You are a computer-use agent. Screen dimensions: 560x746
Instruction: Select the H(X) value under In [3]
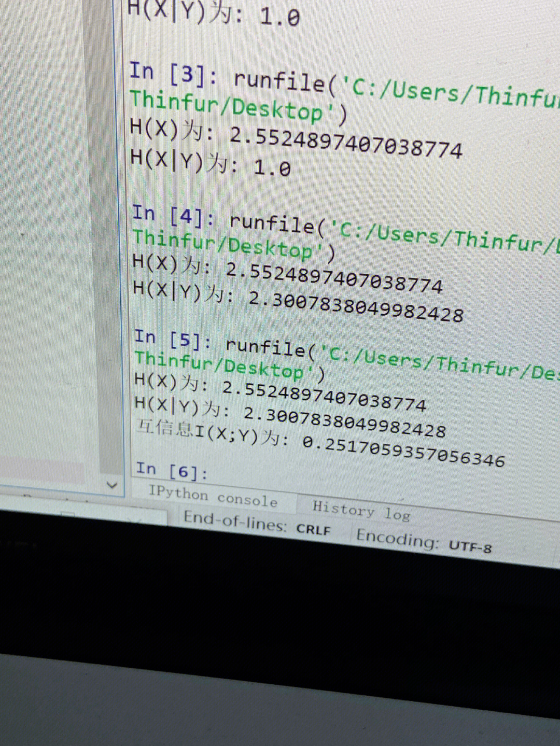(345, 143)
